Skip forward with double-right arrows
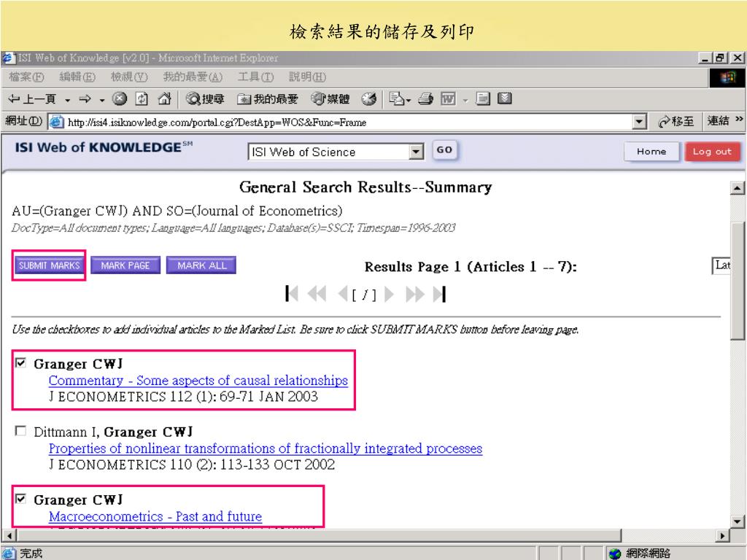This screenshot has width=747, height=560. pos(415,294)
